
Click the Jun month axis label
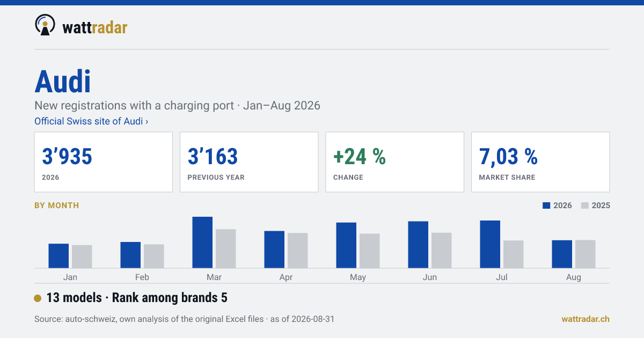(x=430, y=277)
